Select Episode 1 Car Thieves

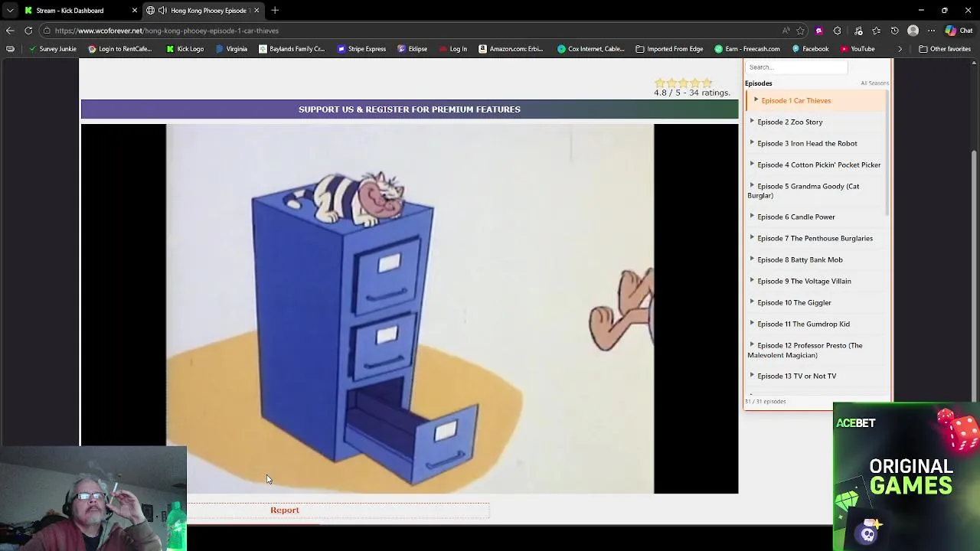815,100
